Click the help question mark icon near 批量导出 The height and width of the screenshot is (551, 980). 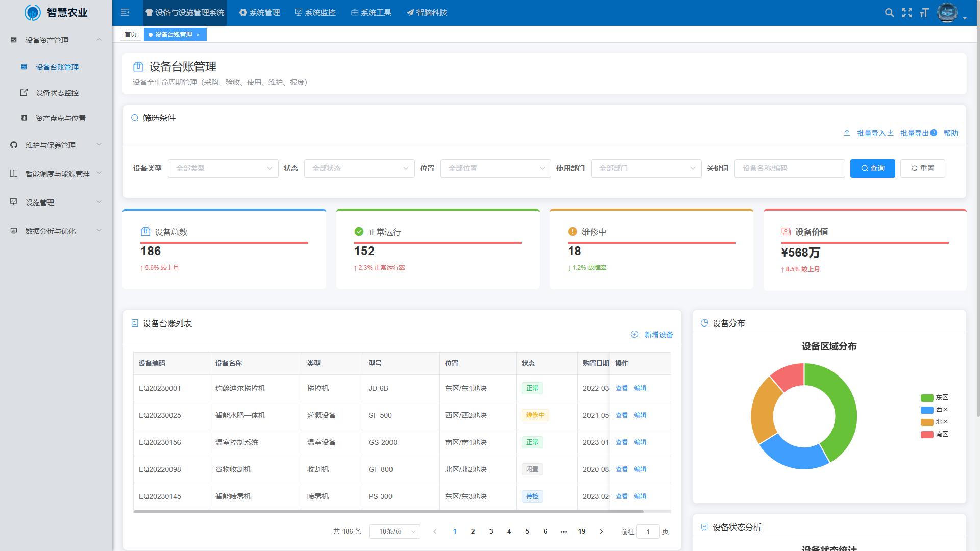coord(934,133)
